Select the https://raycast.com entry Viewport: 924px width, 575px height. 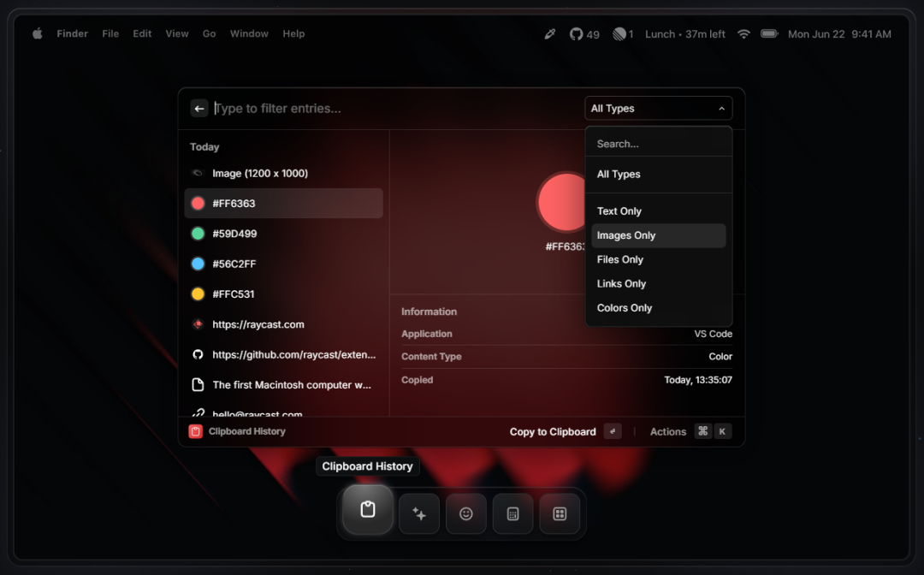point(283,324)
